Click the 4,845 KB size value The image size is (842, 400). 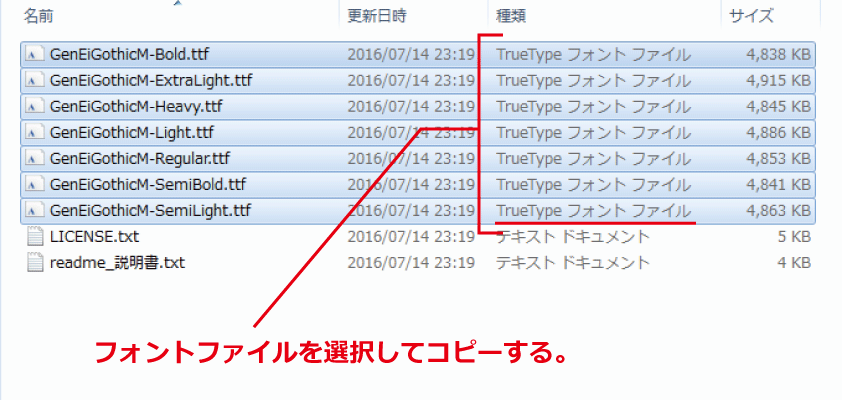[778, 106]
